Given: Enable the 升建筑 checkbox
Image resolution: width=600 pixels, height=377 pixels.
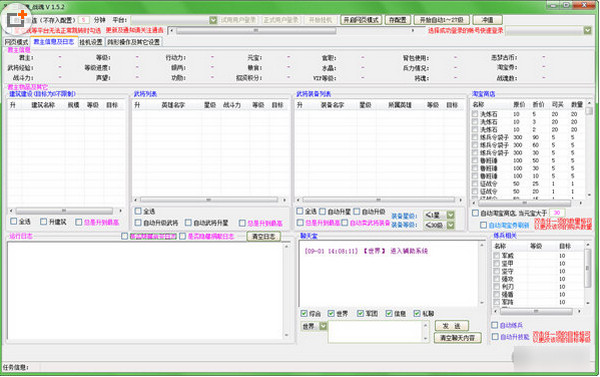Looking at the screenshot, I should pos(44,222).
